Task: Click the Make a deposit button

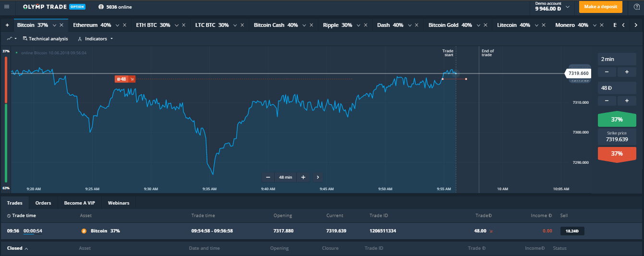Action: click(x=600, y=7)
